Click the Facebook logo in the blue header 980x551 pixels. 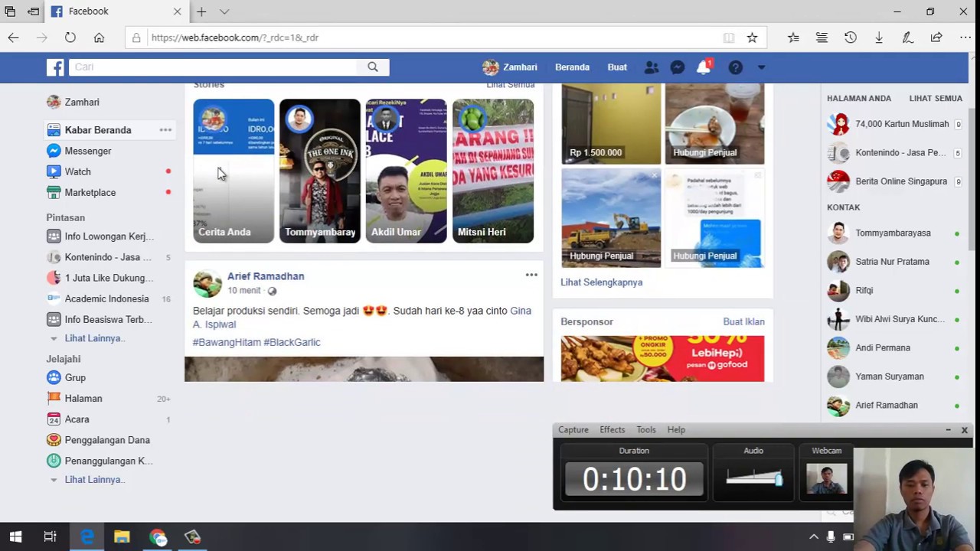55,67
